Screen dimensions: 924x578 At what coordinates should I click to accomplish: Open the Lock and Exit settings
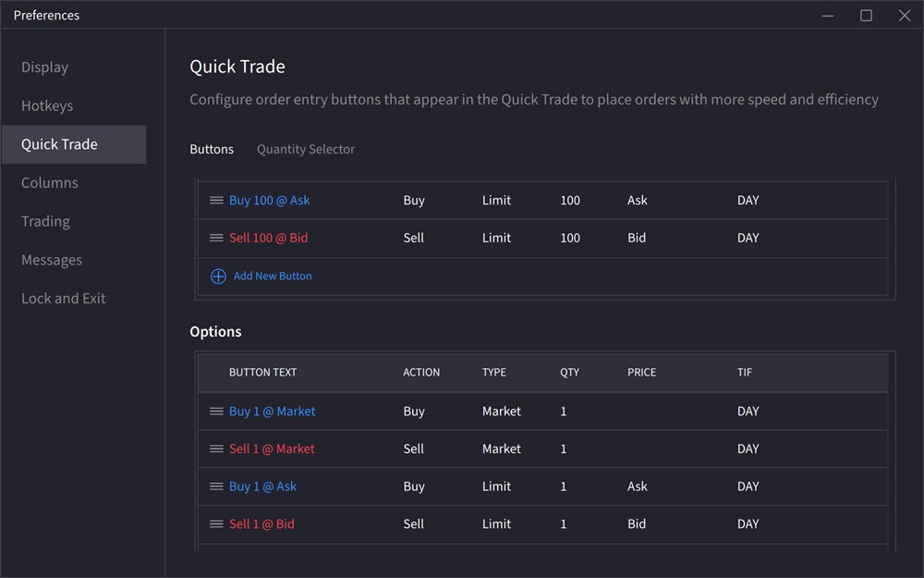pyautogui.click(x=63, y=298)
